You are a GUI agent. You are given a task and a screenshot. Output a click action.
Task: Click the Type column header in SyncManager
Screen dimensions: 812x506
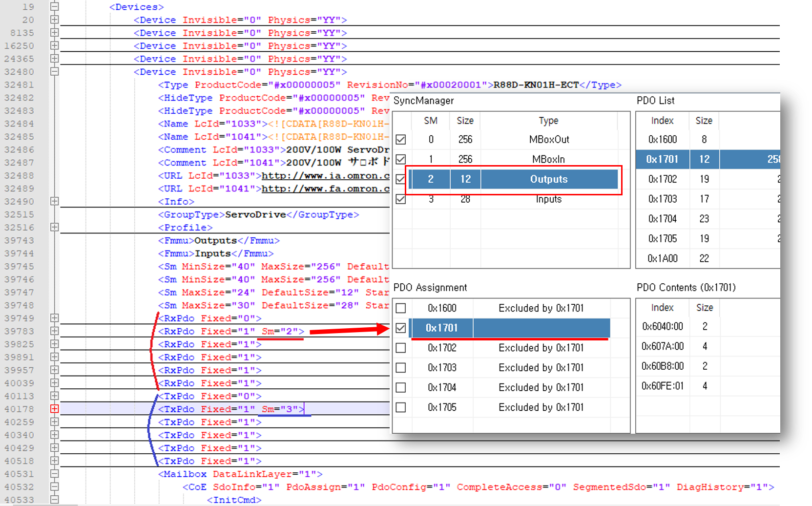[x=548, y=121]
